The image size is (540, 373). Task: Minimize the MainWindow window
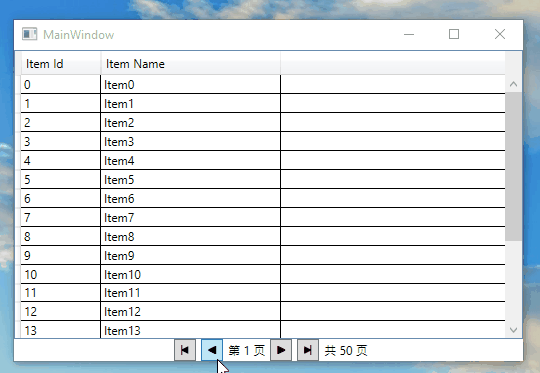click(409, 34)
